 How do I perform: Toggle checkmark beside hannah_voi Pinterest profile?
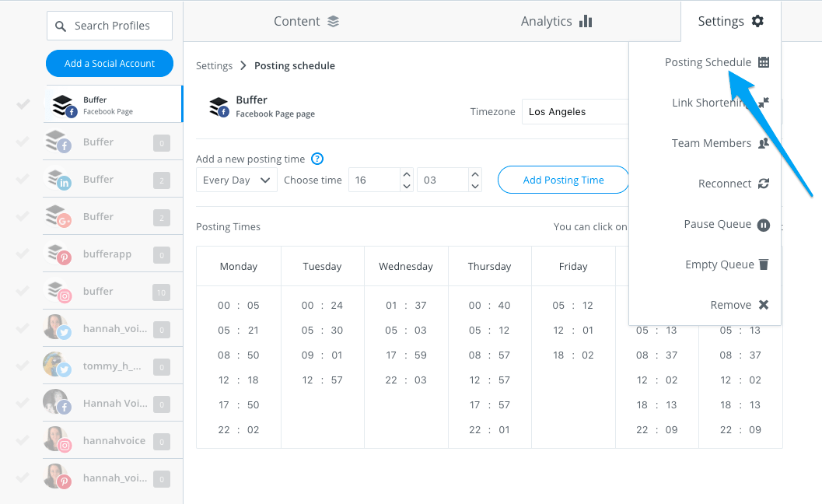23,478
